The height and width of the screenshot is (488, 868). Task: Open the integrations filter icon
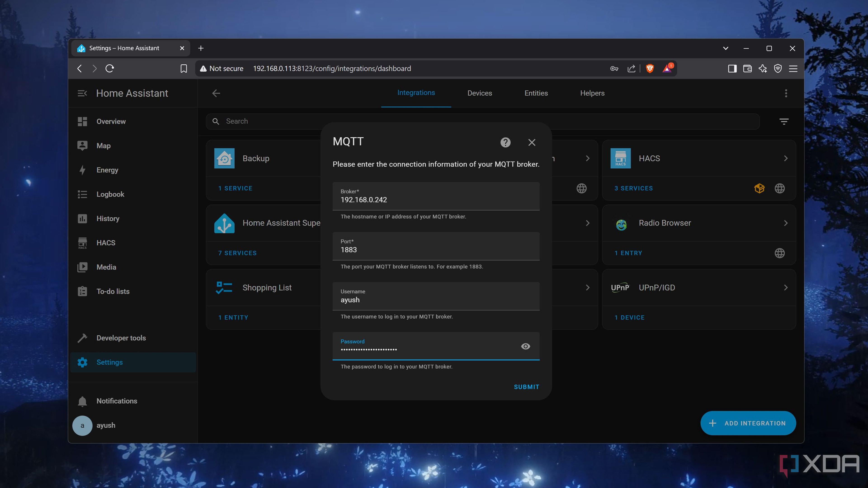[784, 121]
